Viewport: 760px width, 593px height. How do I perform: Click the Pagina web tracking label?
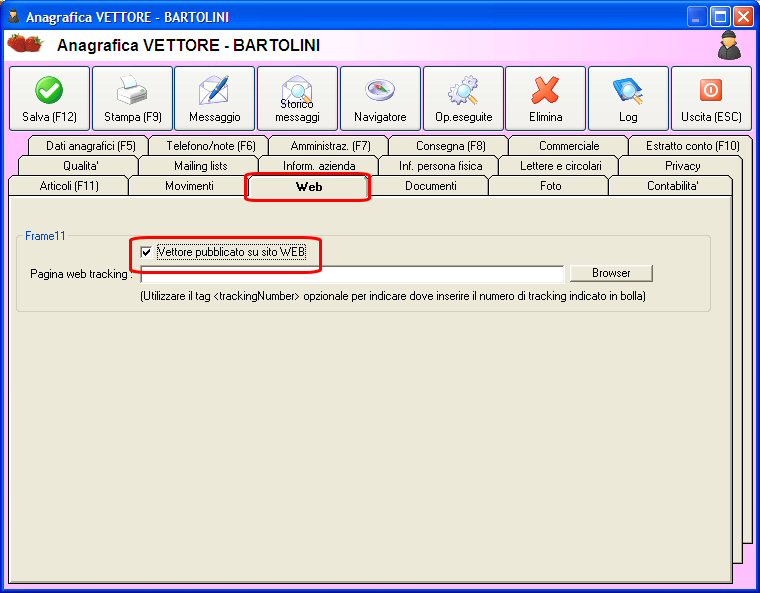[81, 274]
